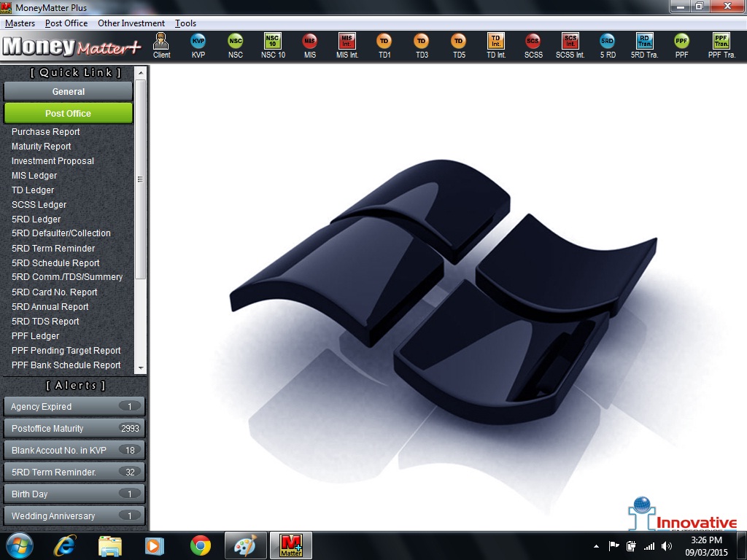Open the NSC 10 toolbar icon

(273, 45)
